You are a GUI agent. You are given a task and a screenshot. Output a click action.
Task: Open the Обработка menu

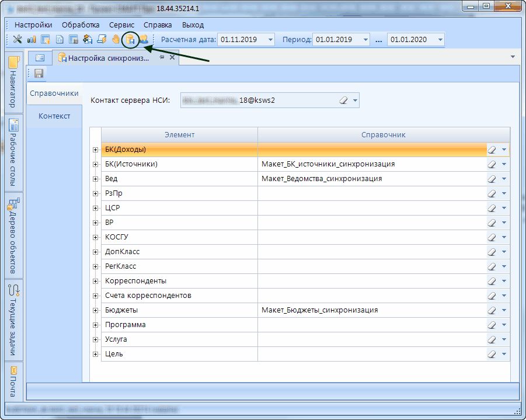(x=81, y=25)
